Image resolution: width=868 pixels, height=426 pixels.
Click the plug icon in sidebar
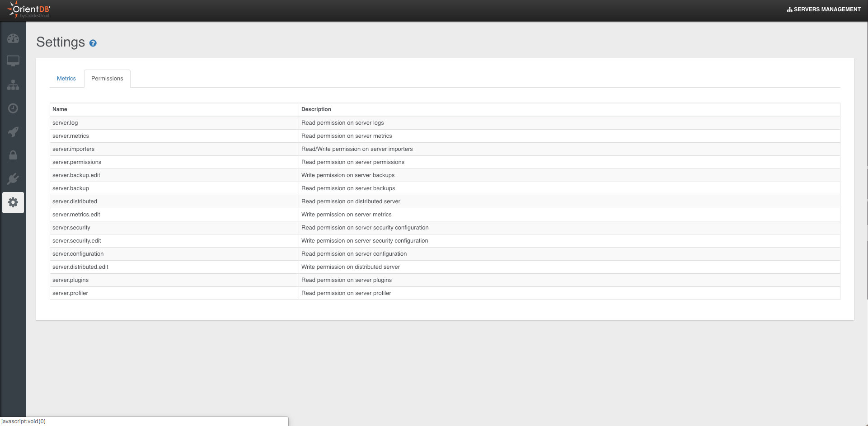13,179
